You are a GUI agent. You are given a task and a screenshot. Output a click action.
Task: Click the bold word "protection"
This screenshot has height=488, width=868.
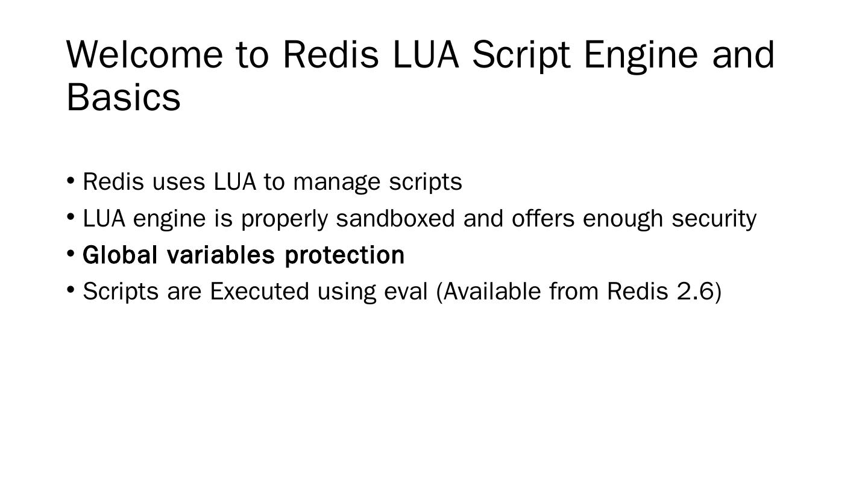coord(345,255)
